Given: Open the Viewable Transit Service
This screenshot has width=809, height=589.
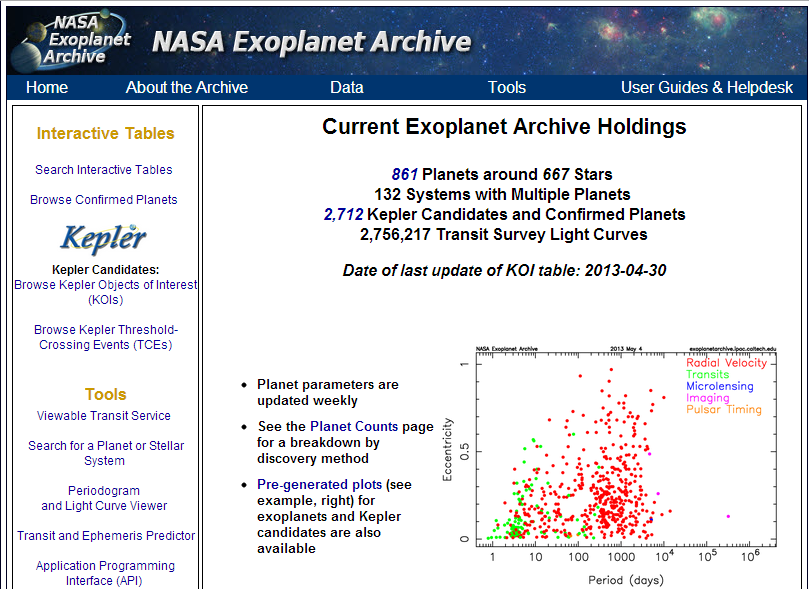Looking at the screenshot, I should click(x=104, y=416).
